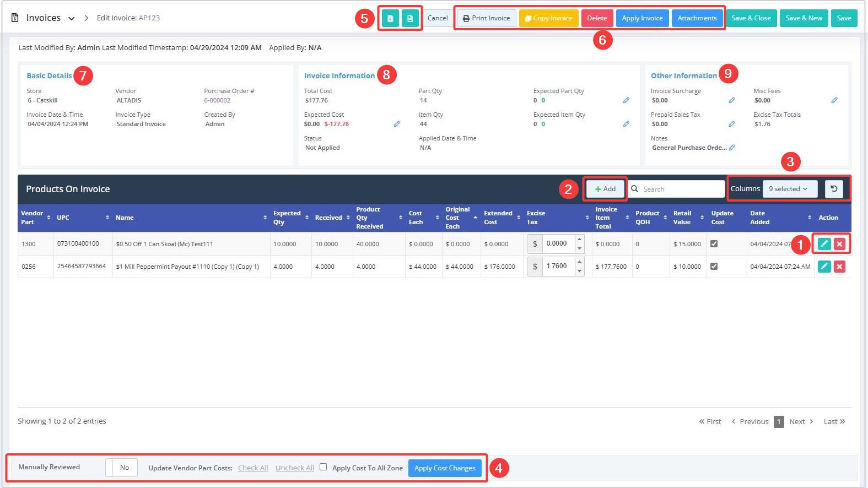Click Apply Invoice button

pyautogui.click(x=642, y=18)
